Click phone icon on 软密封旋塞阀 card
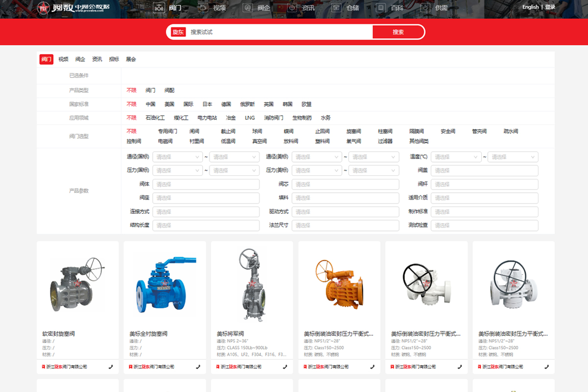 tap(111, 367)
